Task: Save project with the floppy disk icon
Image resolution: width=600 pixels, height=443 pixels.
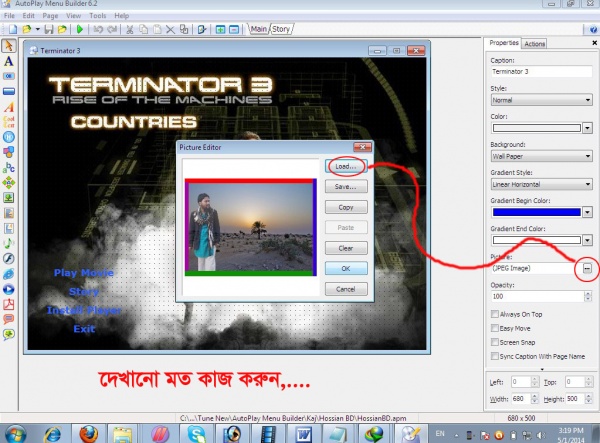Action: click(x=49, y=29)
